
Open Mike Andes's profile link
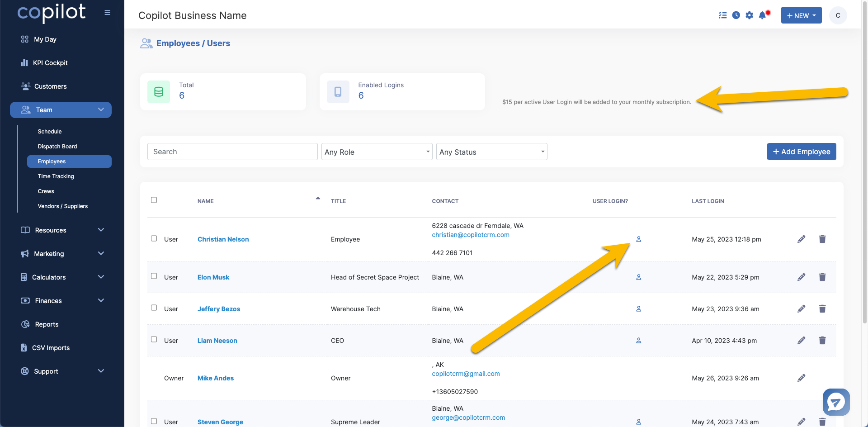coord(216,378)
